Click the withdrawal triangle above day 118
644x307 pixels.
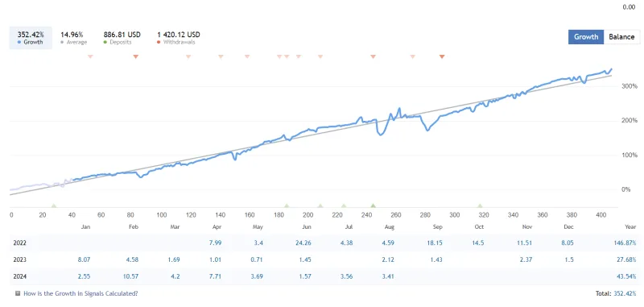point(188,56)
